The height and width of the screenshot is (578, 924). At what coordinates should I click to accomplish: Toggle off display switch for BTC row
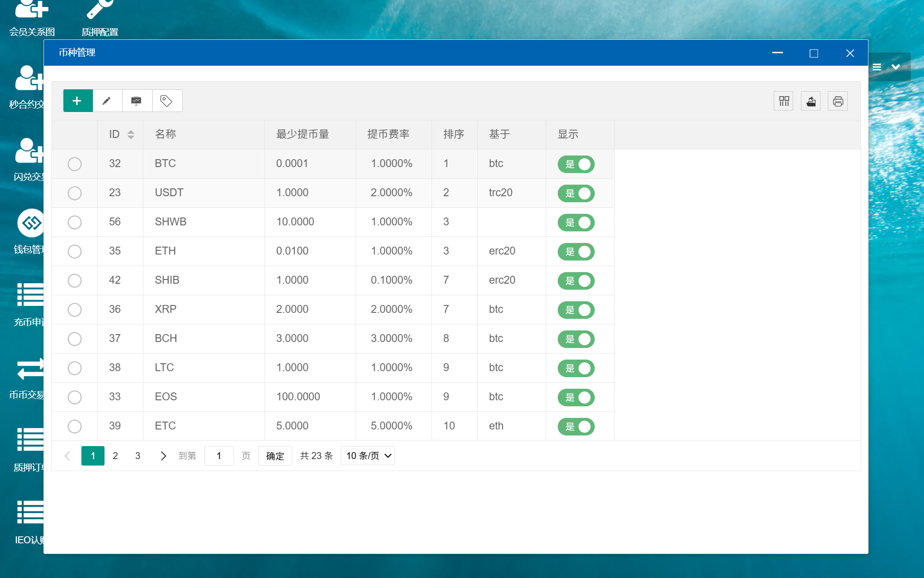(x=576, y=164)
